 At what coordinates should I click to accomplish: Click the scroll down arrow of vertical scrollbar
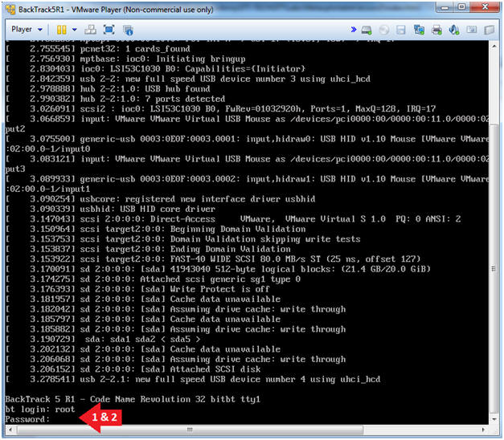point(494,419)
